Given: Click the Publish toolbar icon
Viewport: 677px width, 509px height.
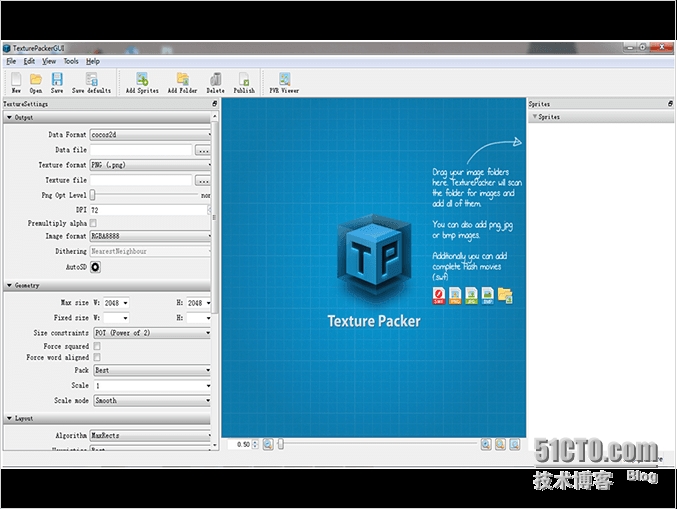Looking at the screenshot, I should point(244,82).
